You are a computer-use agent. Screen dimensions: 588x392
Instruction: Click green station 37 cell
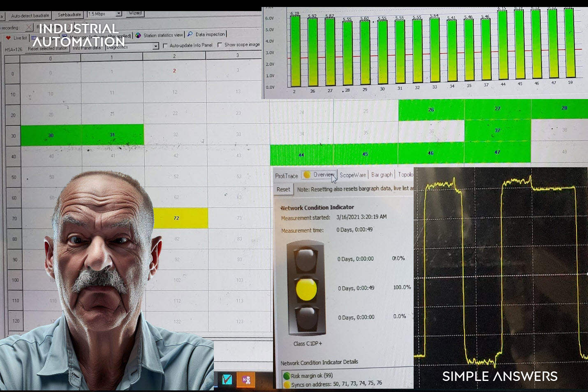point(498,131)
